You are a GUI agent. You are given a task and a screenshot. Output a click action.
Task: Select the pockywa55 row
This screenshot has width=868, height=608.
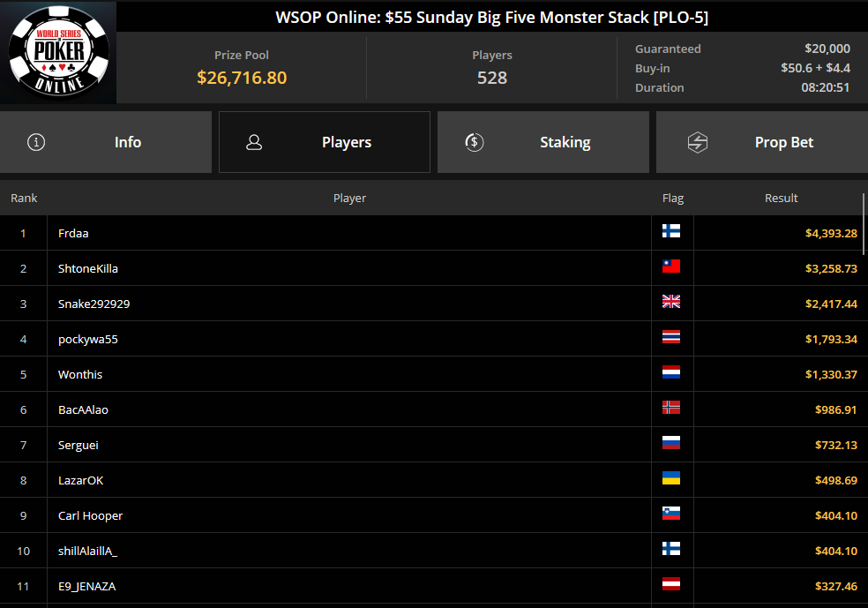[434, 339]
